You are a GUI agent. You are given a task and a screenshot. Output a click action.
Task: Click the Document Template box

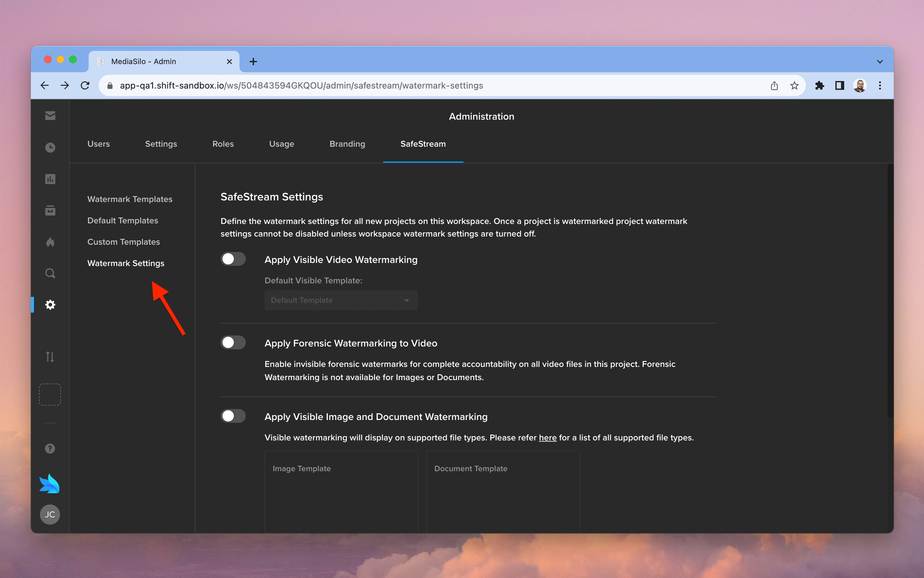click(503, 492)
